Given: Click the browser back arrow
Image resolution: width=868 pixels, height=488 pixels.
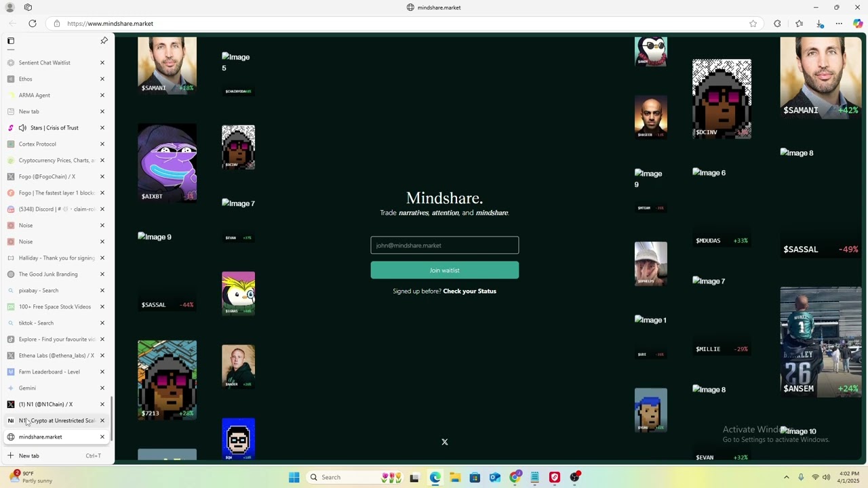Looking at the screenshot, I should coord(12,23).
